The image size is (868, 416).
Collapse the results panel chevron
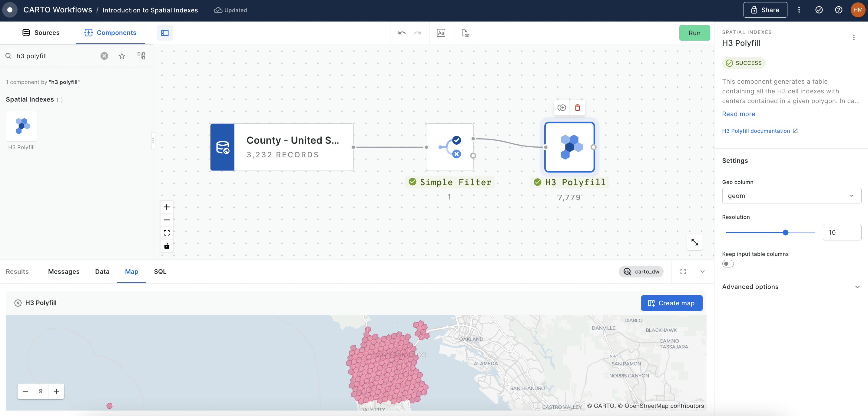(702, 272)
